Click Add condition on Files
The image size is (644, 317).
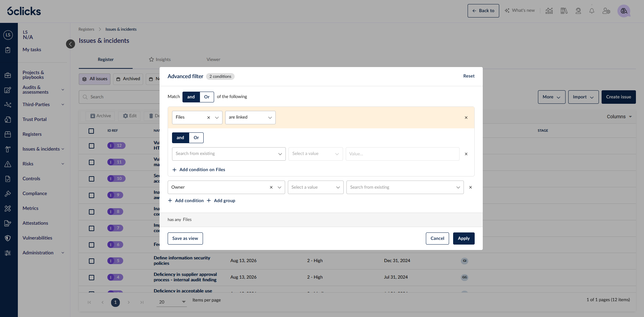click(199, 170)
